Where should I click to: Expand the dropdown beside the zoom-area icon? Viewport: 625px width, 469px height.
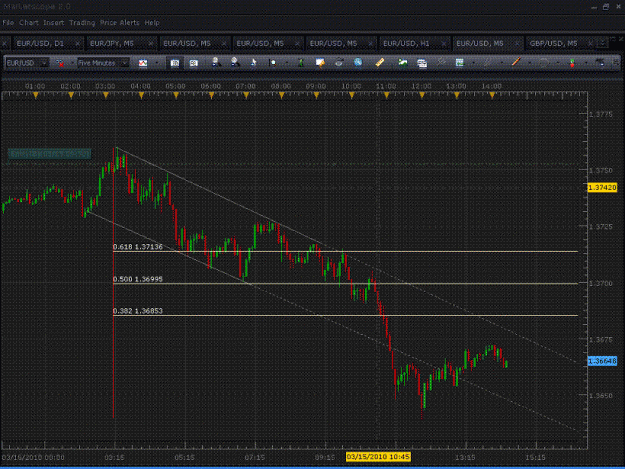coord(286,63)
